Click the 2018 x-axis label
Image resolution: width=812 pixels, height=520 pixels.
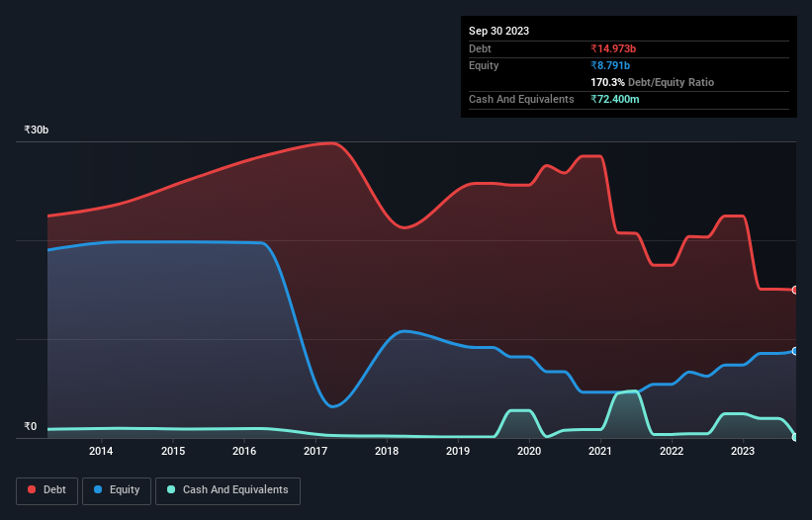tap(387, 451)
